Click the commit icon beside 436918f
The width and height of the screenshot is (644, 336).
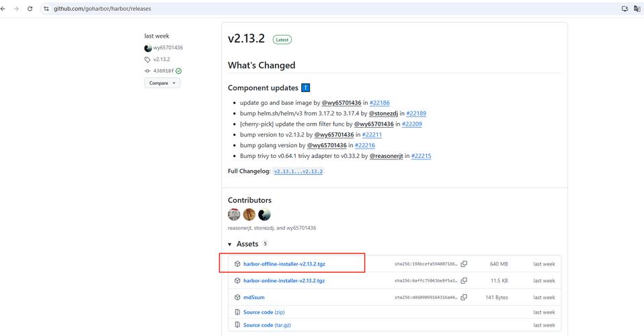(147, 71)
